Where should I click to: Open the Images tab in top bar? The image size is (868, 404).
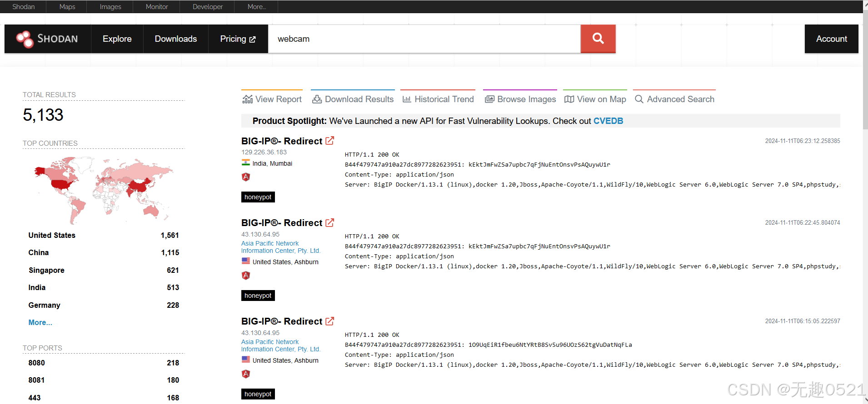[x=110, y=7]
